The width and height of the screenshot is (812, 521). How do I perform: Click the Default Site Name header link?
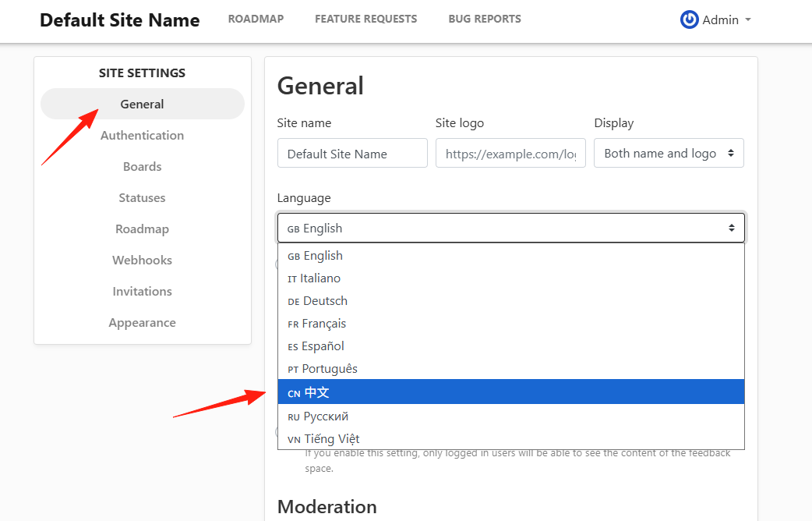[x=120, y=20]
